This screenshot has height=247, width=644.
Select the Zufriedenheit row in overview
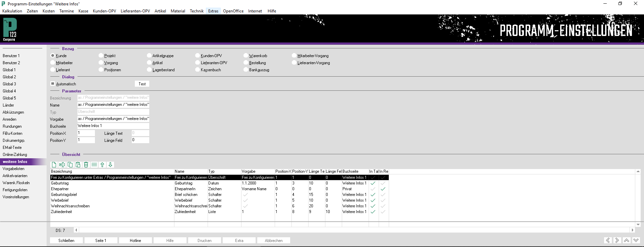pos(219,212)
